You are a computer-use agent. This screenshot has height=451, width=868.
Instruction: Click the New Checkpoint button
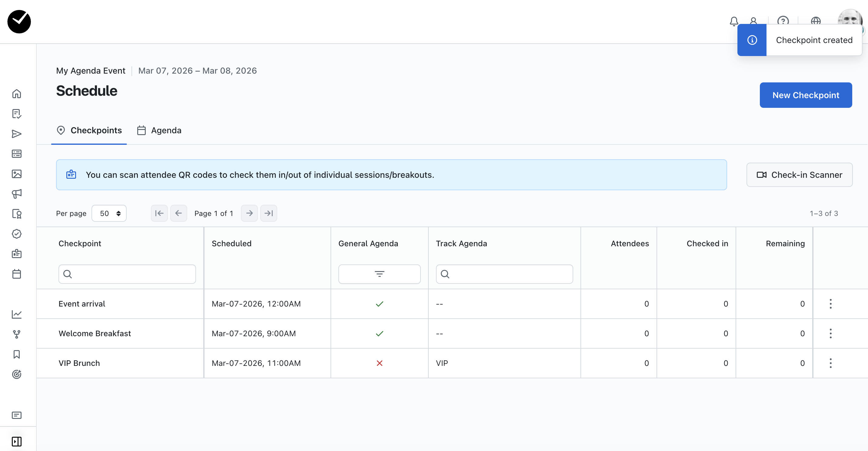pos(805,95)
